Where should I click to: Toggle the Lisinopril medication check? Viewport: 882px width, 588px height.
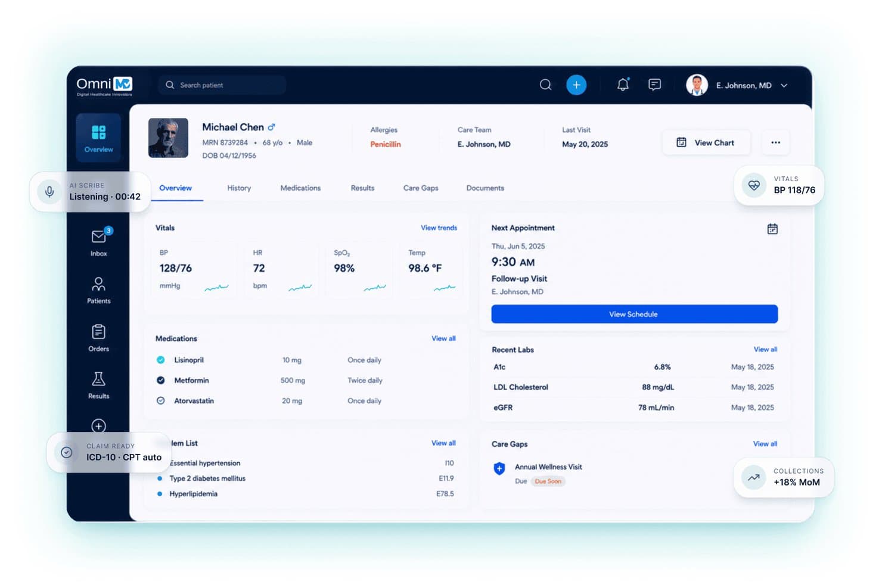point(160,360)
